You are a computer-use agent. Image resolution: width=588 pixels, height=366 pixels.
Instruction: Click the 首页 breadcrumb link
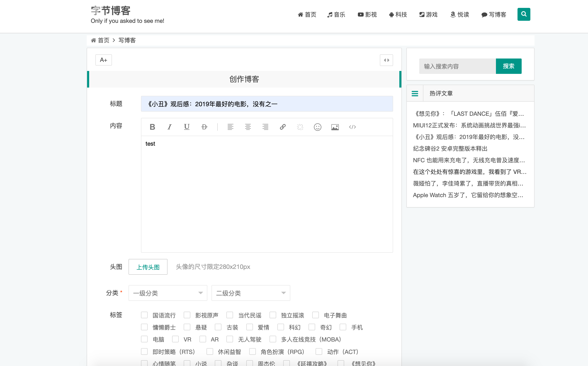coord(103,40)
